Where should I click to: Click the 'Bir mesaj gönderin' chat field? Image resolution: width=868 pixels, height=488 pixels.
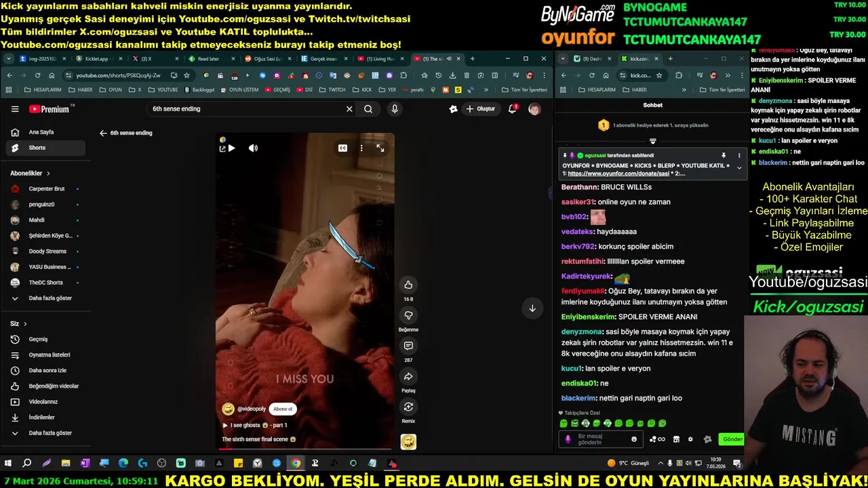[602, 439]
